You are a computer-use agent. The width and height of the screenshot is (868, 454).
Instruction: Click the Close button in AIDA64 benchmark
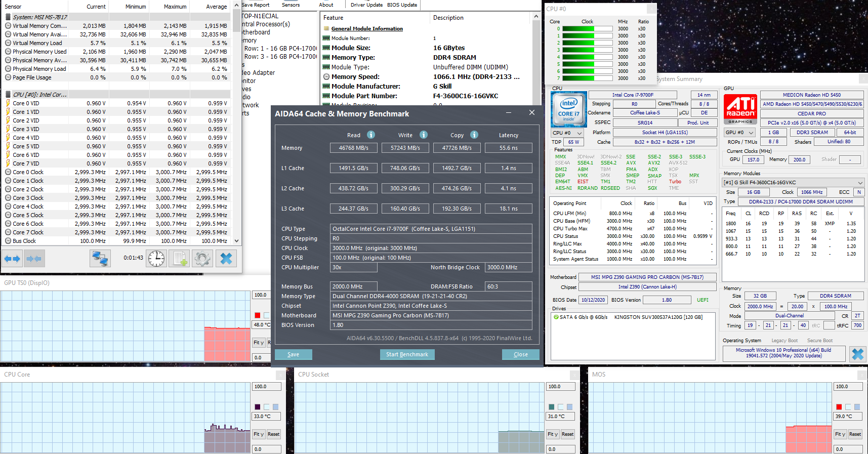520,354
